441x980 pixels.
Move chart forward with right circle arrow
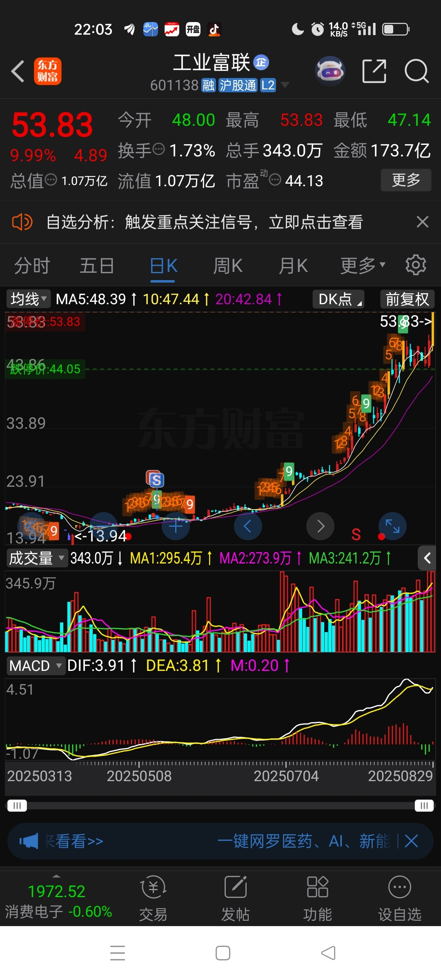(x=321, y=526)
